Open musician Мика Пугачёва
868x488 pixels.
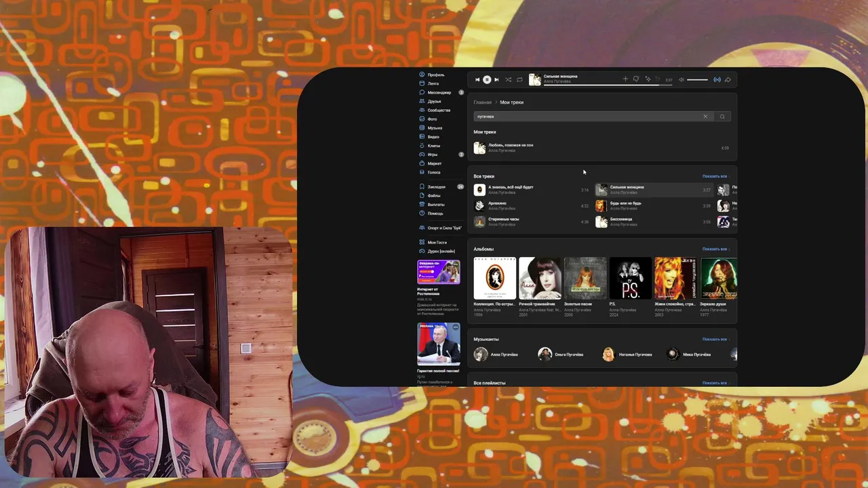[688, 354]
